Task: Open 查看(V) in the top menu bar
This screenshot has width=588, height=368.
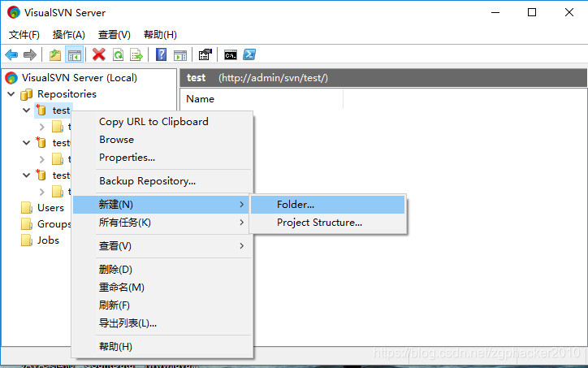Action: [114, 34]
